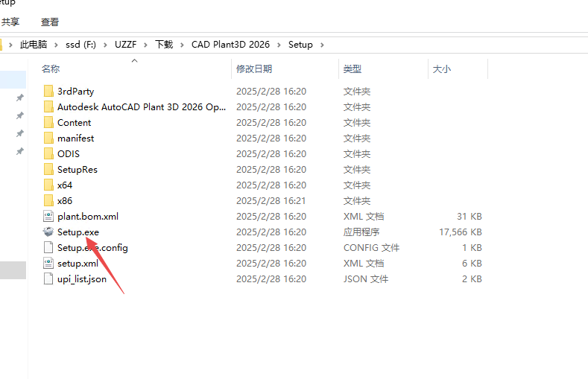Expand the chevron after ssd (F:) breadcrumb
The width and height of the screenshot is (588, 379).
[105, 45]
